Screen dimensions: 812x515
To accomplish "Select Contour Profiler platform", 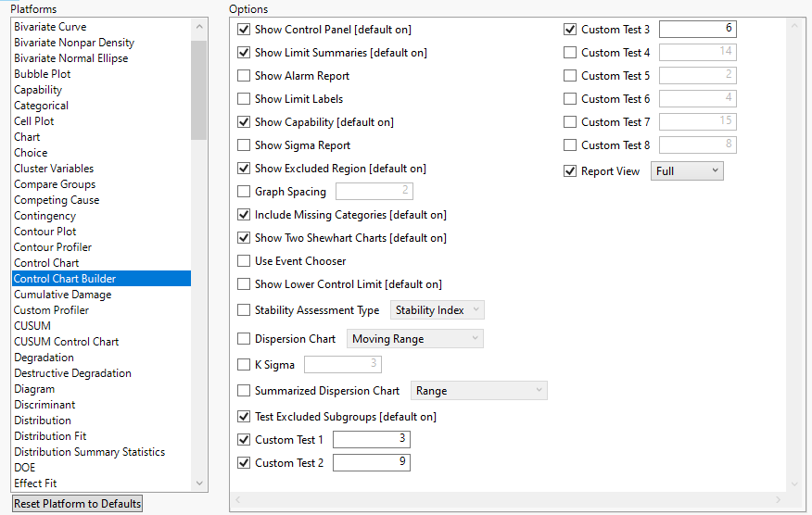I will pos(53,247).
